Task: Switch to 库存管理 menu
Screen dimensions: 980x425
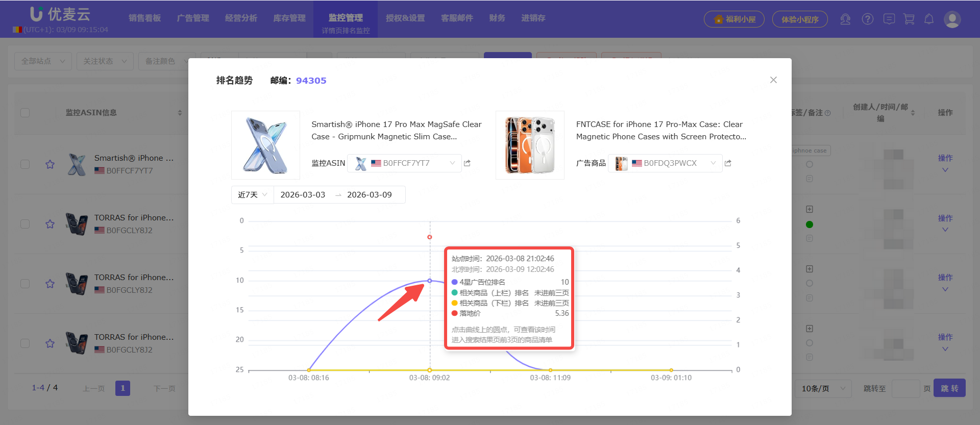Action: click(x=289, y=18)
